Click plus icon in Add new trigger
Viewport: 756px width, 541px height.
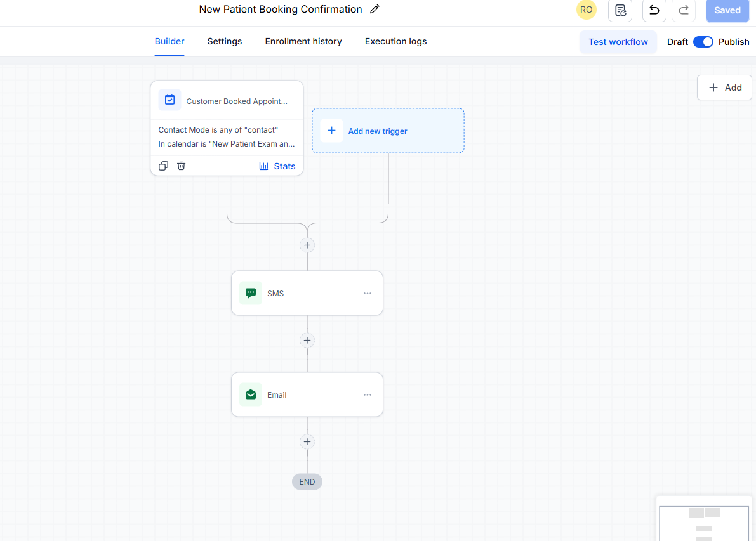pos(332,131)
